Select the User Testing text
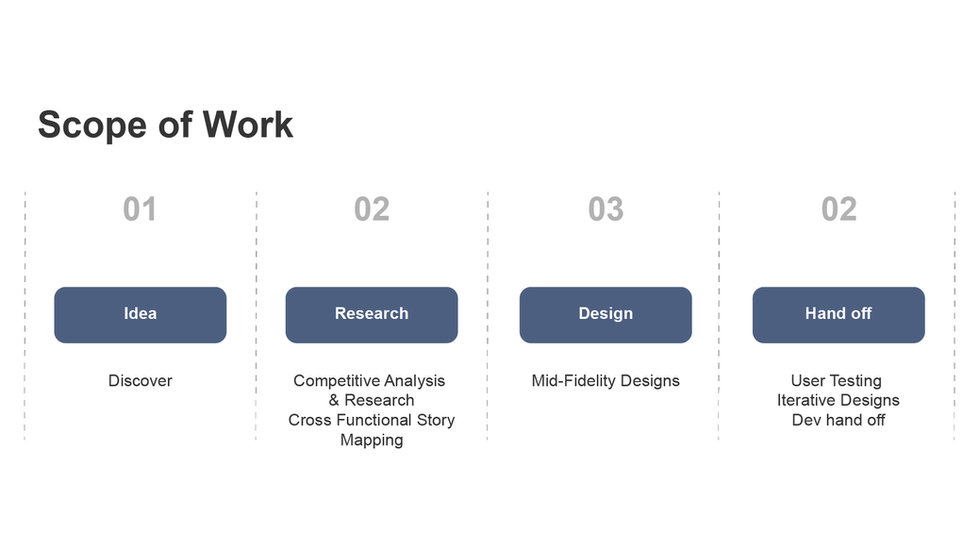This screenshot has height=550, width=980. point(836,381)
